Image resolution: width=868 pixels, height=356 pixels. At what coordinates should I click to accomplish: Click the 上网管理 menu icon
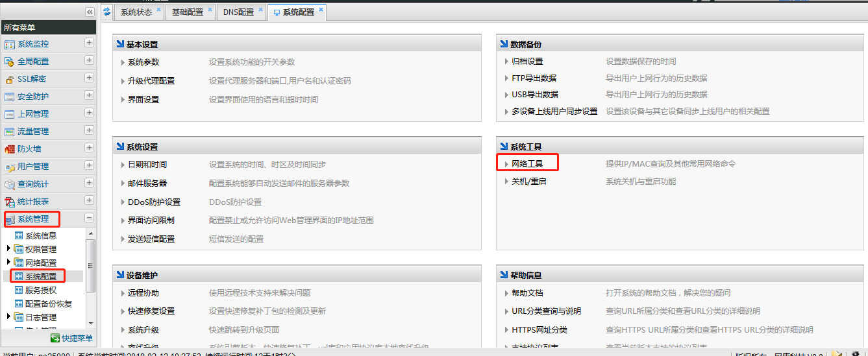(9, 114)
